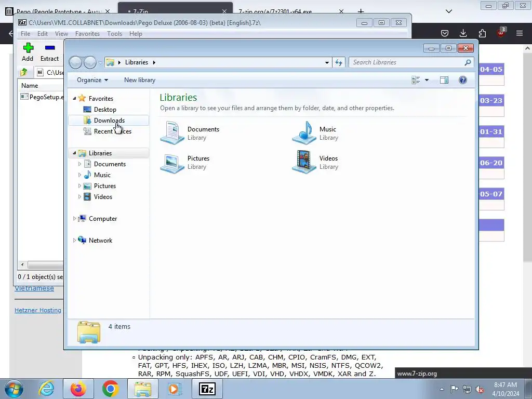Expand Documents node in Libraries tree

(79, 164)
